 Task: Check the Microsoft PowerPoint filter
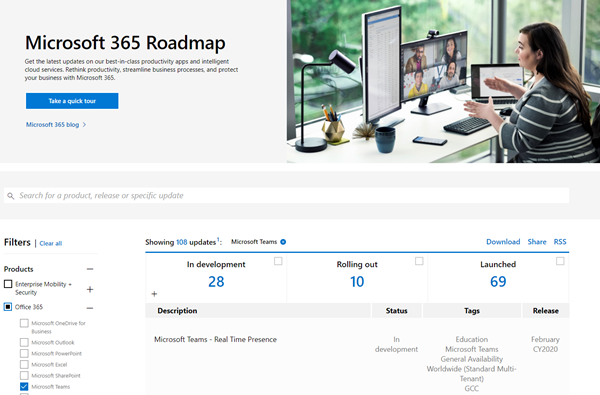(24, 353)
